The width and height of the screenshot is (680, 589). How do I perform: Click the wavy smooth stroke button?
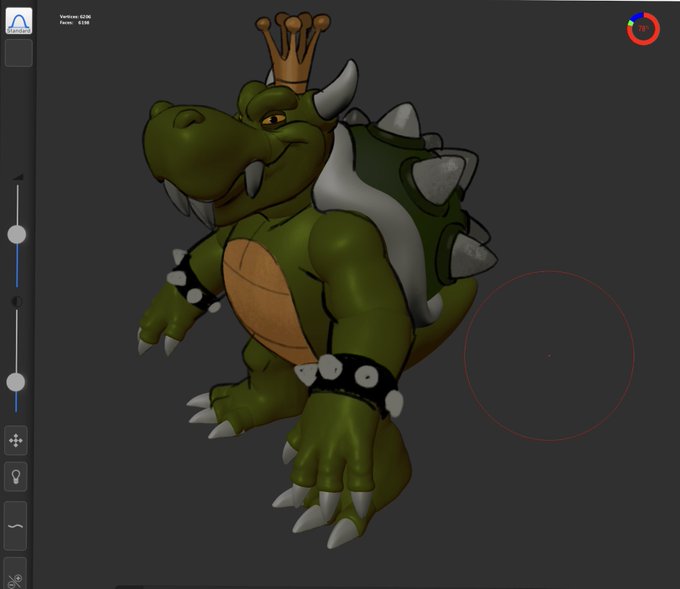pos(16,526)
